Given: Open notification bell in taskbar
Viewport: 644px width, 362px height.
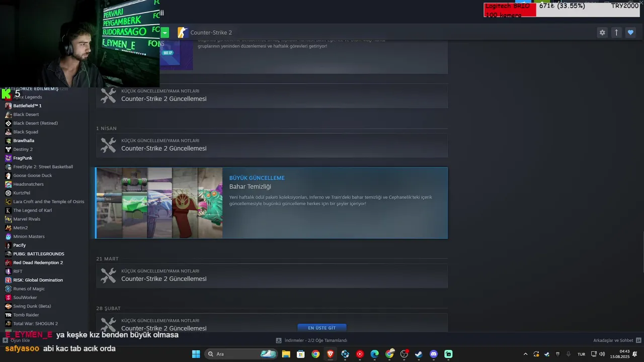Looking at the screenshot, I should coord(635,354).
